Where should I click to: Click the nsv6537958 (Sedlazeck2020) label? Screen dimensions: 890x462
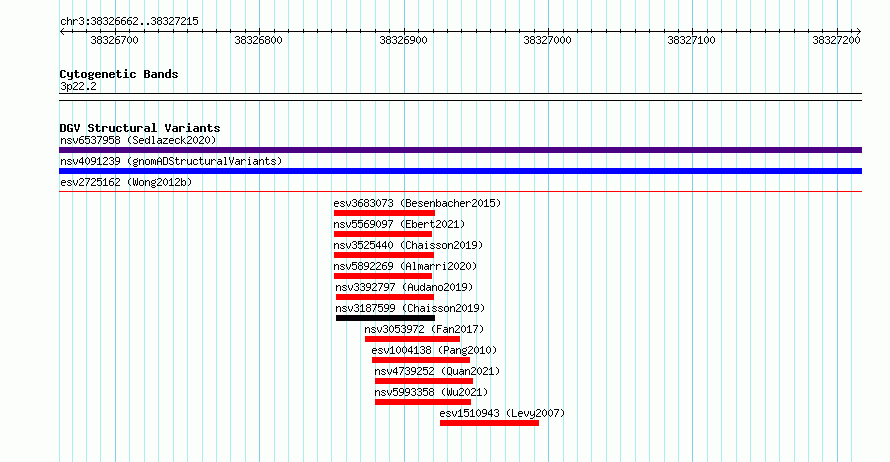coord(138,140)
